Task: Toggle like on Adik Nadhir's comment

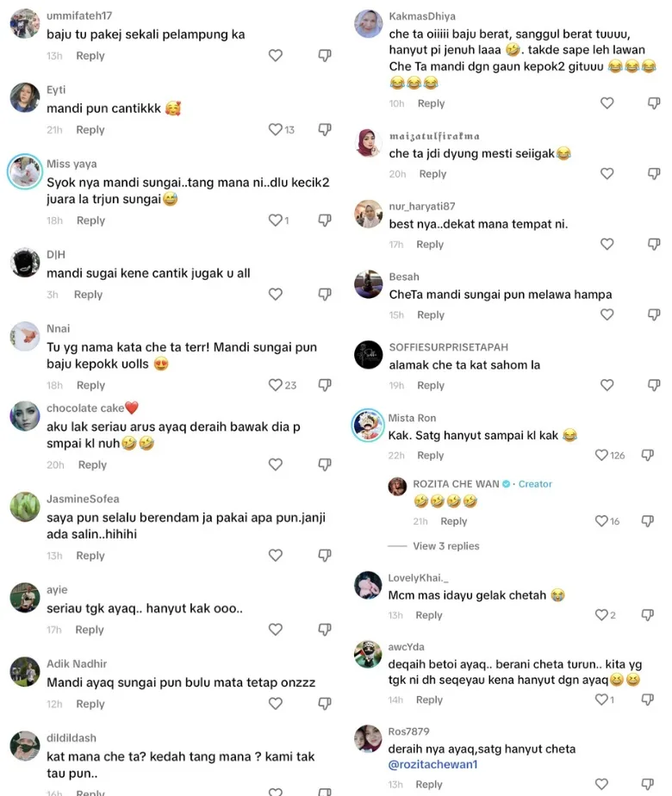Action: coord(275,704)
